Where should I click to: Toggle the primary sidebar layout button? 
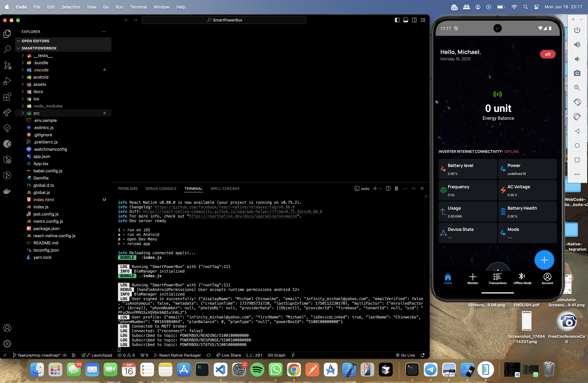point(397,20)
